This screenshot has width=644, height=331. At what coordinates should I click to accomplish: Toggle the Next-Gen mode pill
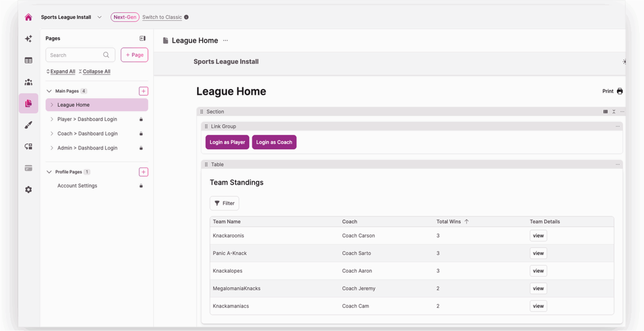(x=125, y=17)
